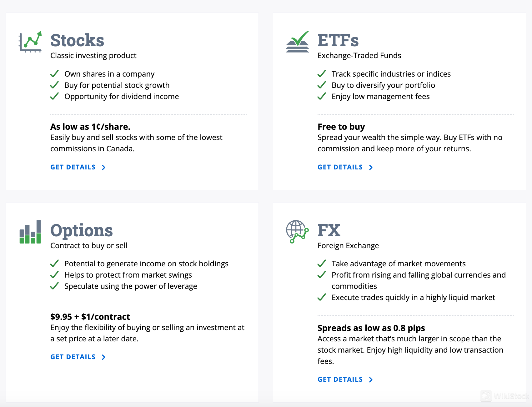Open GET DETAILS in the ETFs card
This screenshot has width=532, height=407.
(x=340, y=167)
